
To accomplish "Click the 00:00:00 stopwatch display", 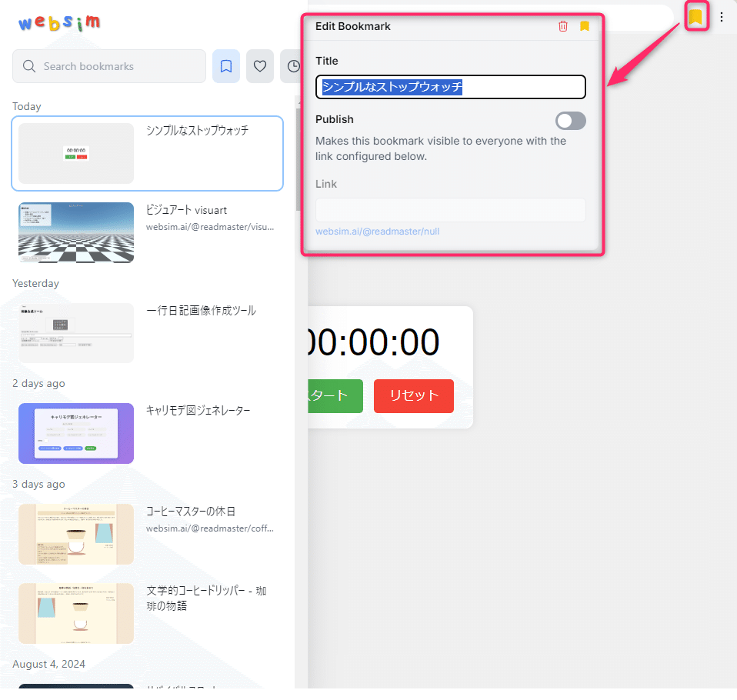I will click(372, 342).
